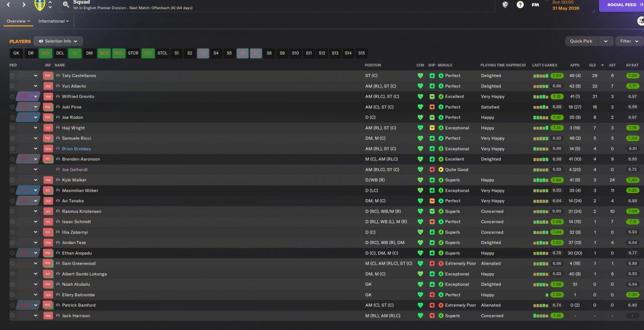Click the search magnifier icon

(66, 5)
